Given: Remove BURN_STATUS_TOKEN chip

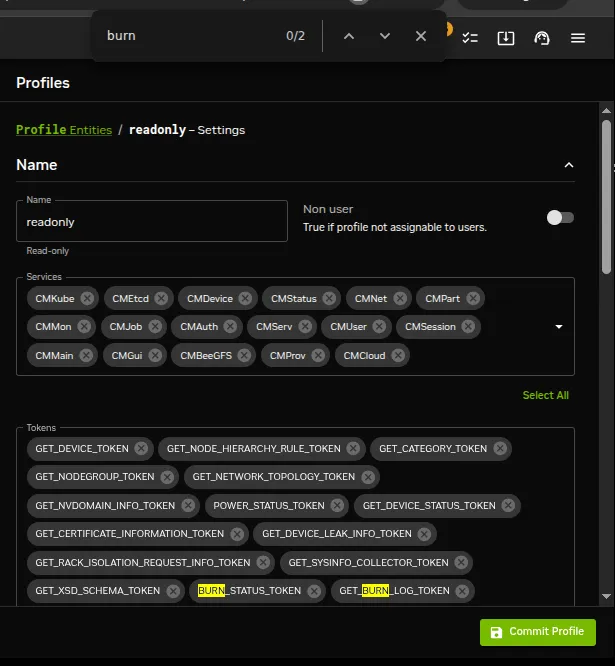Looking at the screenshot, I should pyautogui.click(x=314, y=591).
